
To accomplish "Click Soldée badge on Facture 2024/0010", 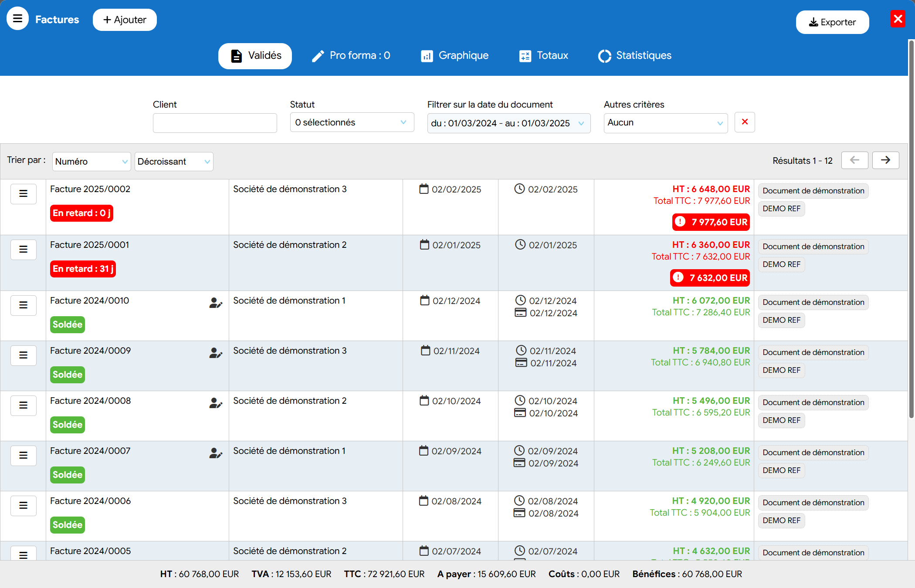I will pyautogui.click(x=68, y=324).
